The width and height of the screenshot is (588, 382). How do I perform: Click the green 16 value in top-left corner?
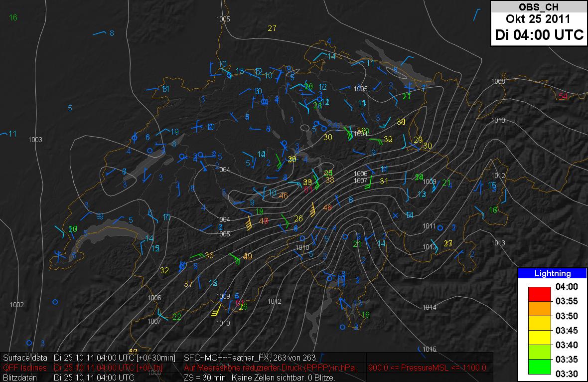tap(13, 18)
